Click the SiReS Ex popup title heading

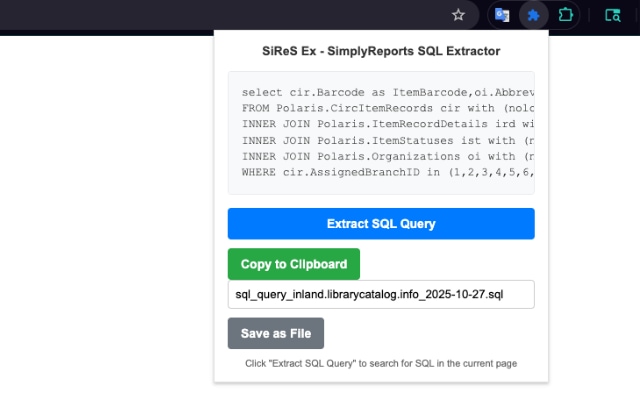(381, 50)
